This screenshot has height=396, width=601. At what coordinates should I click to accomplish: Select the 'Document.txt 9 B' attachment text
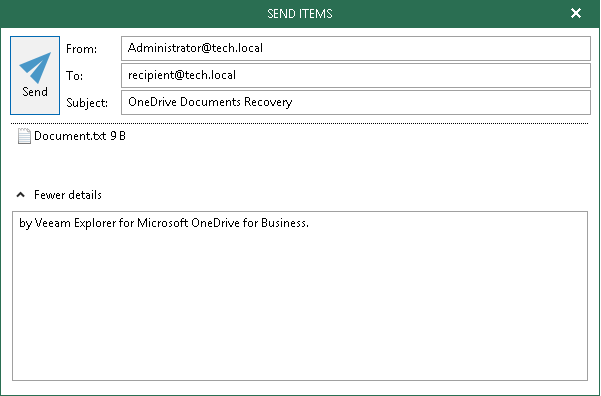click(x=80, y=136)
